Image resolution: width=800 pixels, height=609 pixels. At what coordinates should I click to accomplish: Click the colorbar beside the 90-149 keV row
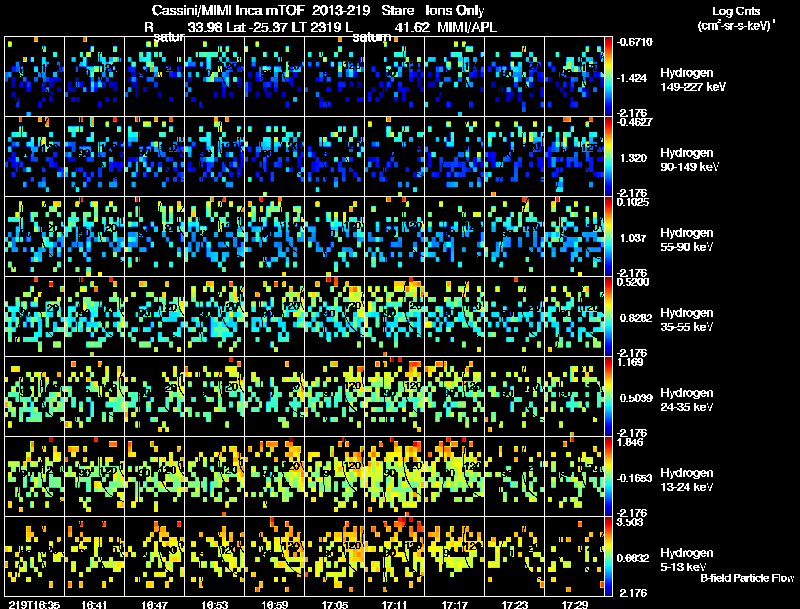(608, 157)
